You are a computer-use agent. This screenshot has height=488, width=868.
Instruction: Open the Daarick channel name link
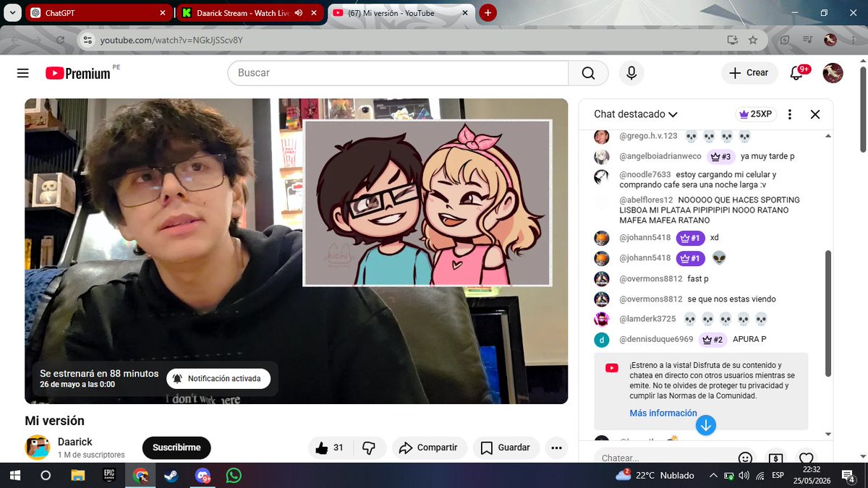click(75, 442)
